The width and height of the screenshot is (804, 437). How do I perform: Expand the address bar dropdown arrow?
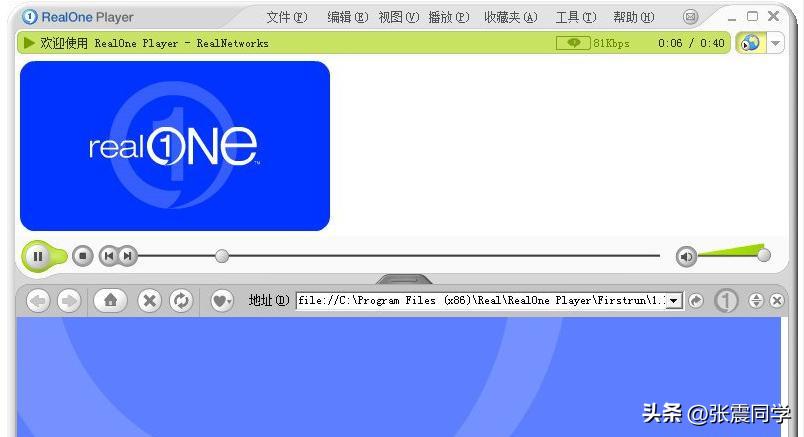674,301
